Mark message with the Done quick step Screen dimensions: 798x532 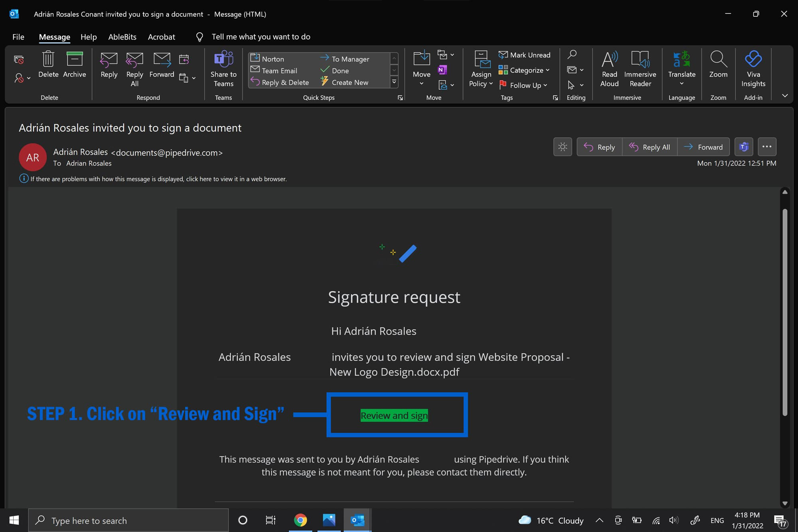point(335,70)
